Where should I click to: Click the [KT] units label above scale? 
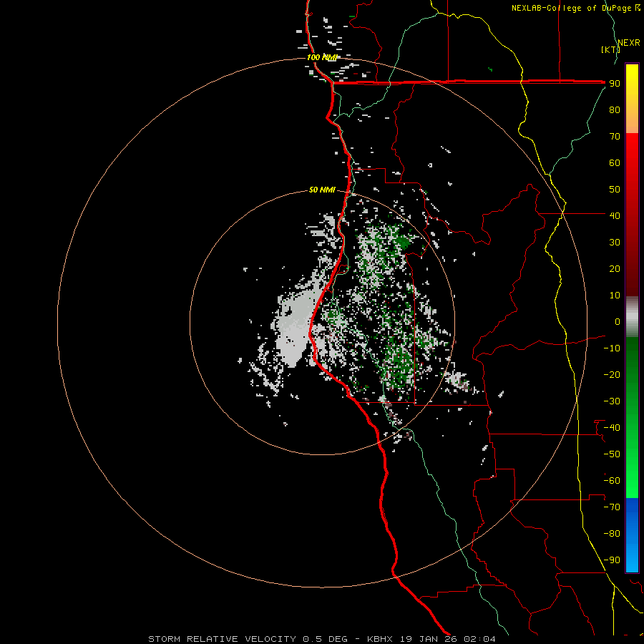610,49
